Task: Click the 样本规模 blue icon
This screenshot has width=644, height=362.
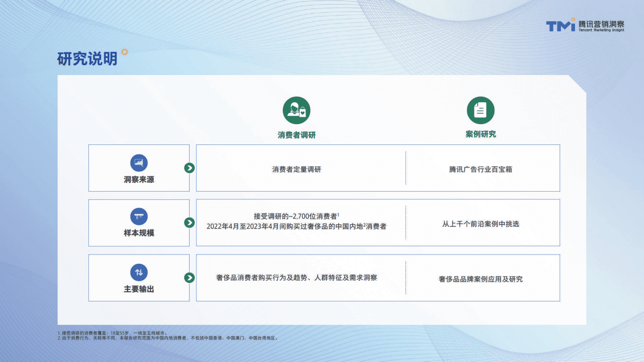Action: (139, 217)
